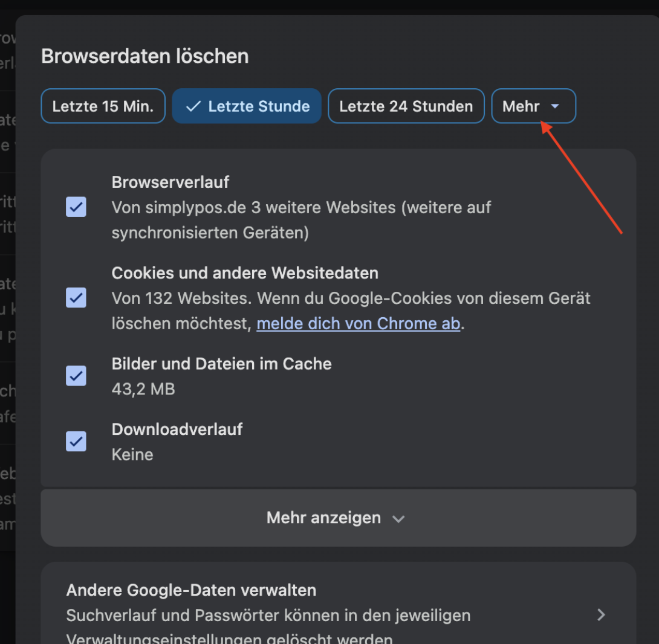The image size is (659, 644).
Task: Follow the "melde dich von Chrome ab" link
Action: click(358, 324)
